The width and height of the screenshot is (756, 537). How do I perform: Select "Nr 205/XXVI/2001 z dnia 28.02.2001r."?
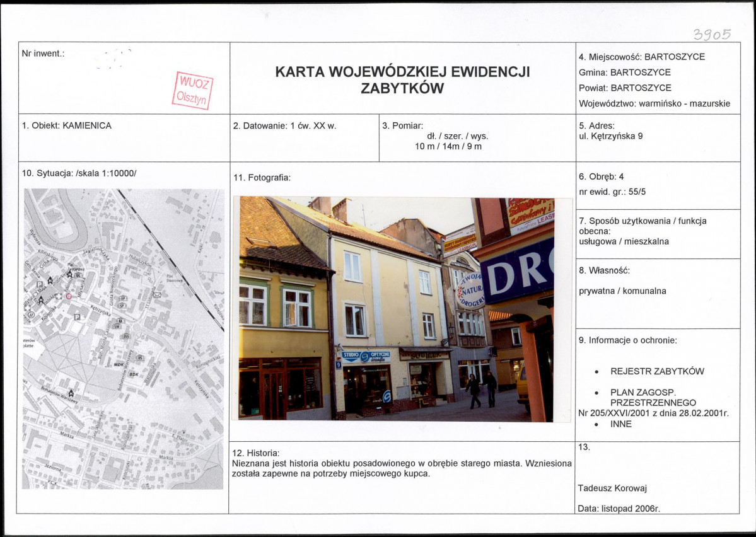coord(653,413)
